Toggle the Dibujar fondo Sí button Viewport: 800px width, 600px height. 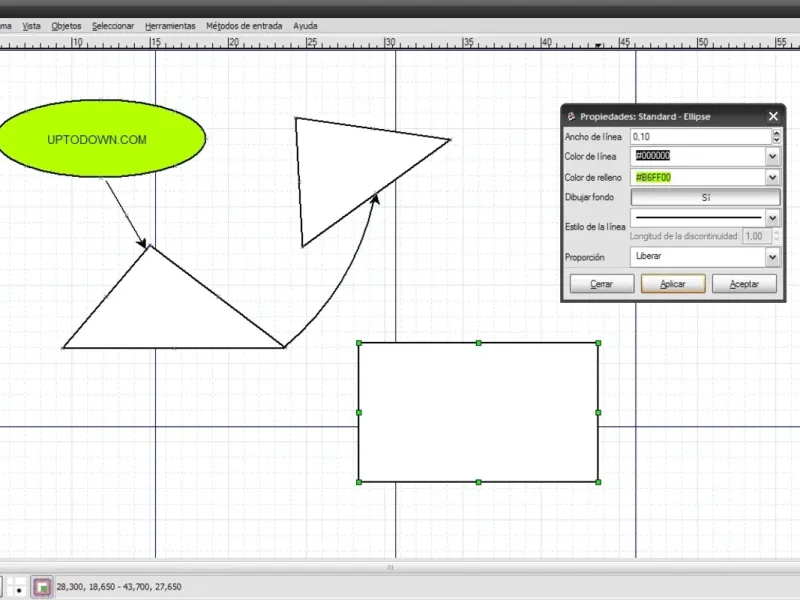[x=706, y=197]
